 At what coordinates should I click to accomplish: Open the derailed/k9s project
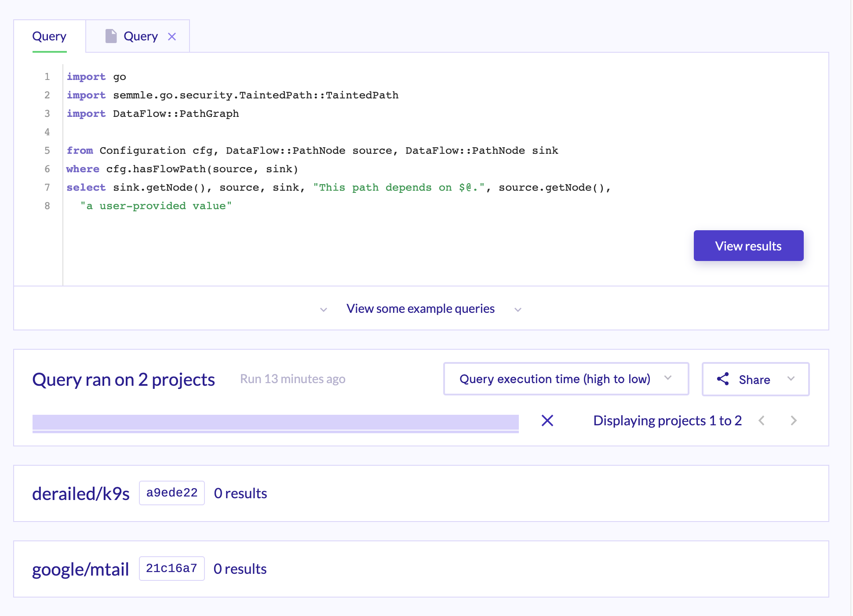click(x=81, y=493)
